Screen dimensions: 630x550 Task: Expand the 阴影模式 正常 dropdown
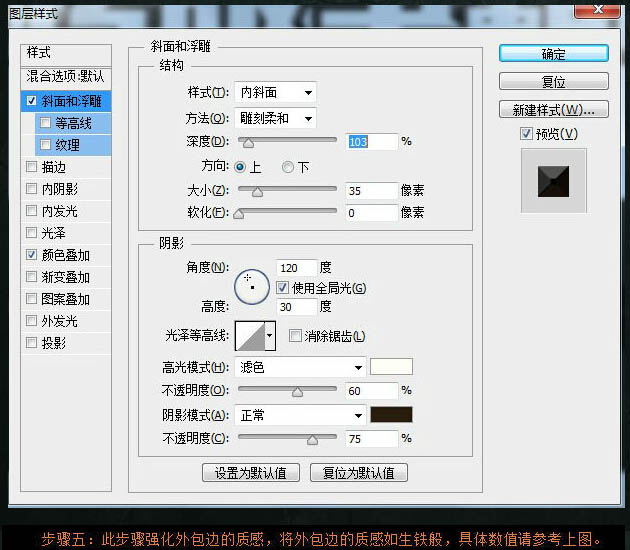click(x=301, y=415)
